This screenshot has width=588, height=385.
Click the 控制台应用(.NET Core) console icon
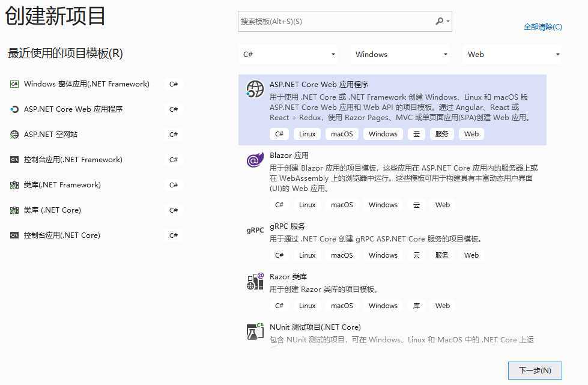tap(14, 235)
